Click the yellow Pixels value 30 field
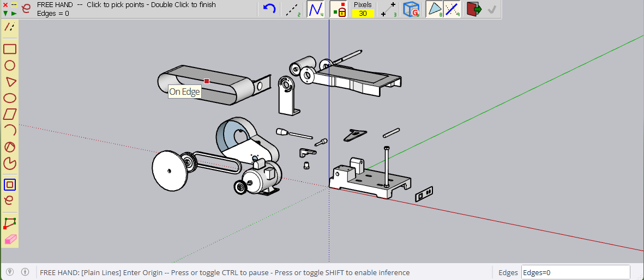Image resolution: width=644 pixels, height=280 pixels. tap(363, 14)
